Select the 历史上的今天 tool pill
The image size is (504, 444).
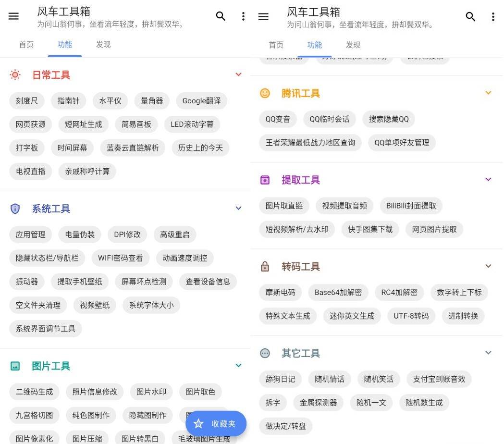pos(200,148)
